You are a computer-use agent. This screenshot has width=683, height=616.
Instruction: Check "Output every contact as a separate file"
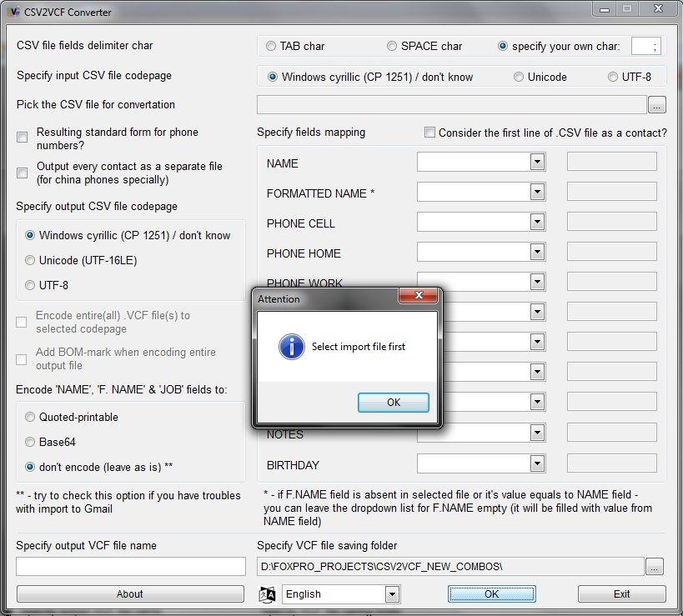point(20,173)
